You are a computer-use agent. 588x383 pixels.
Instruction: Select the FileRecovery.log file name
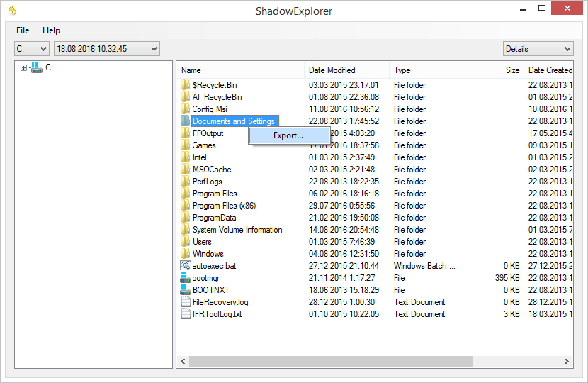tap(220, 302)
